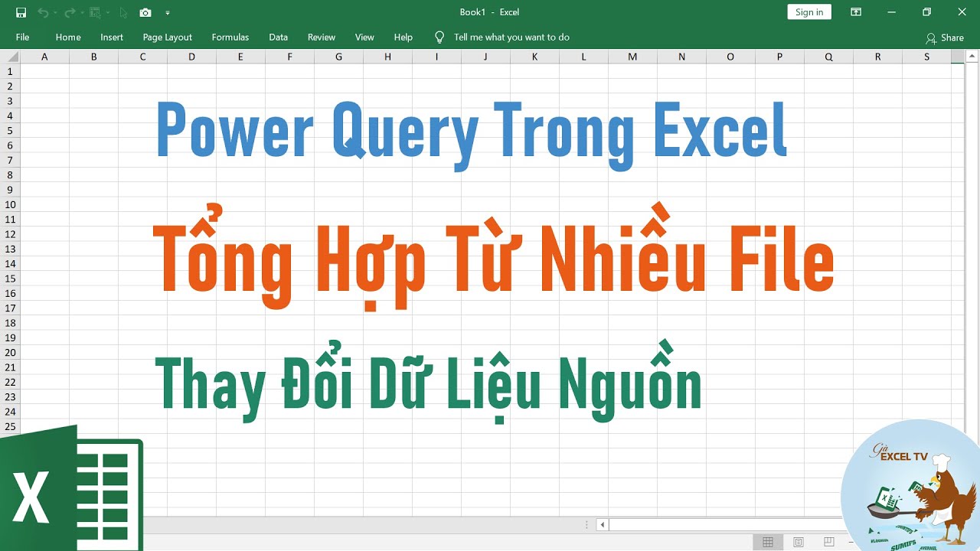This screenshot has height=551, width=980.
Task: Open the Formulas ribbon tab
Action: point(230,37)
